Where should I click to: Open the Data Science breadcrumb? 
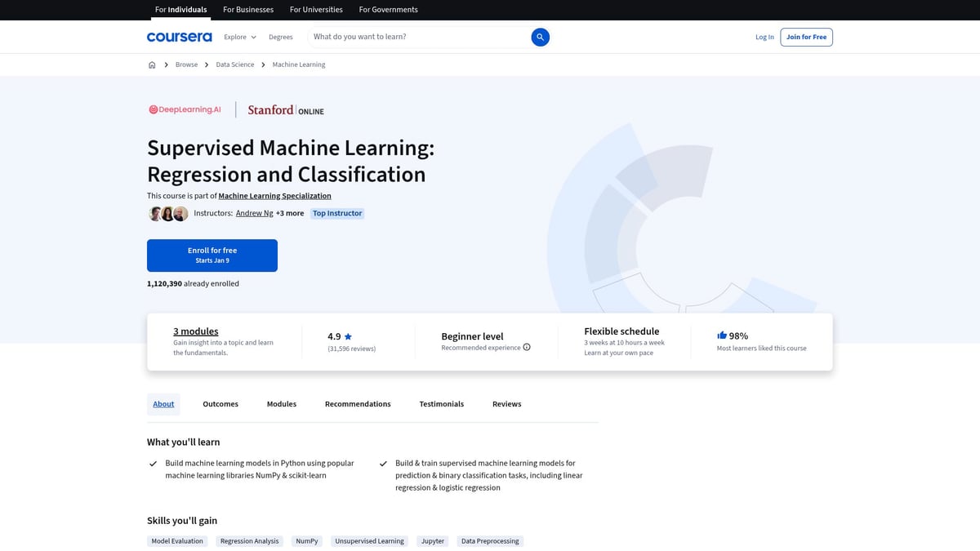235,64
